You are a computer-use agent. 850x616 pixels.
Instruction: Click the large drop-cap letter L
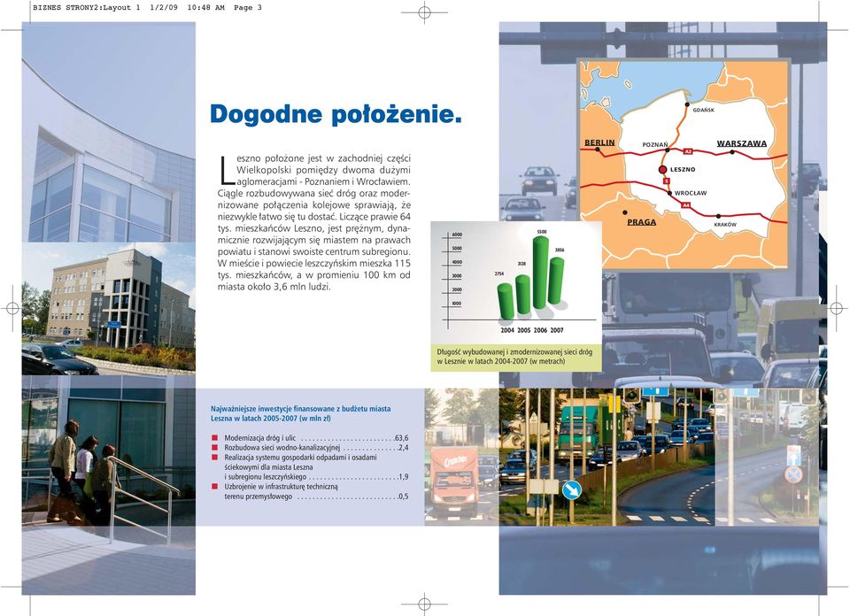pos(227,170)
